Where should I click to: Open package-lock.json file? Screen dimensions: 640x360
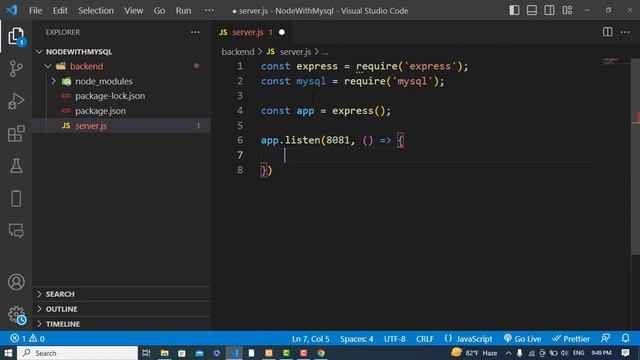tap(110, 96)
